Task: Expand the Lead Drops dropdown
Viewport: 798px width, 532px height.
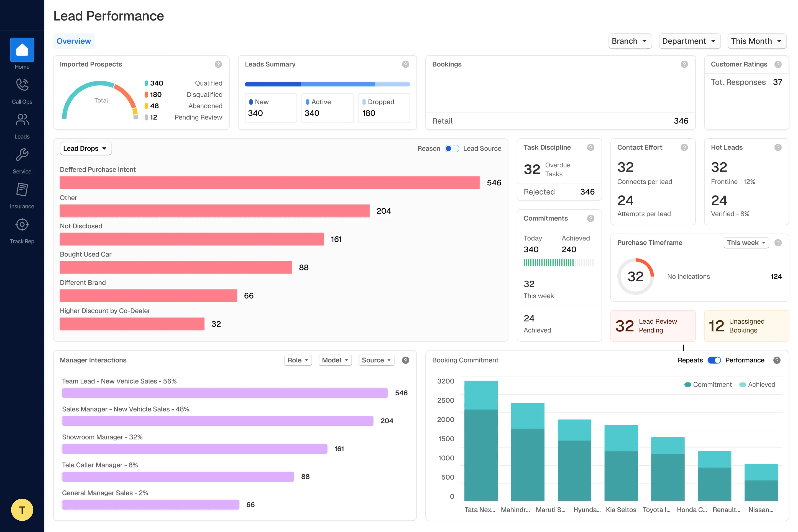Action: pyautogui.click(x=86, y=148)
